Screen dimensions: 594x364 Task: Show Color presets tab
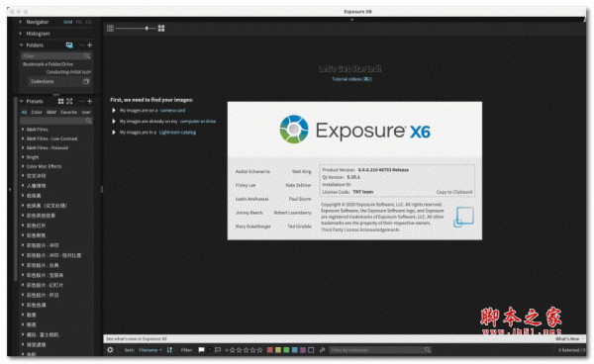[37, 112]
